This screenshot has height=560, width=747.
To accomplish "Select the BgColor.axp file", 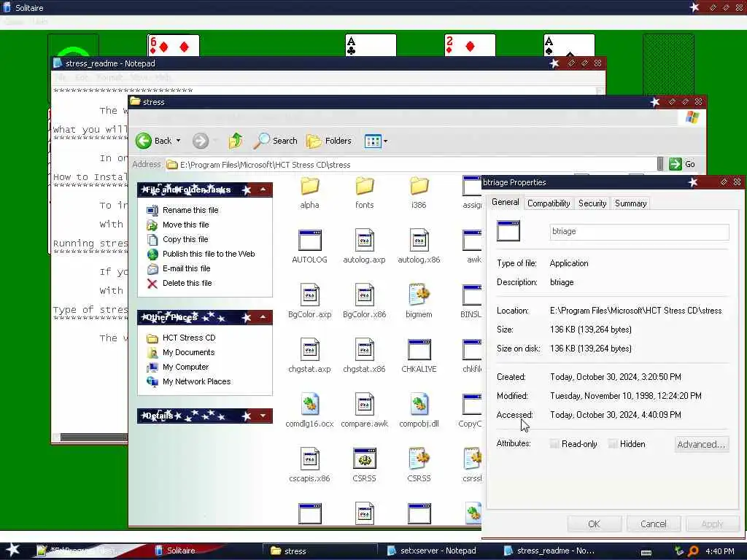I will (309, 301).
